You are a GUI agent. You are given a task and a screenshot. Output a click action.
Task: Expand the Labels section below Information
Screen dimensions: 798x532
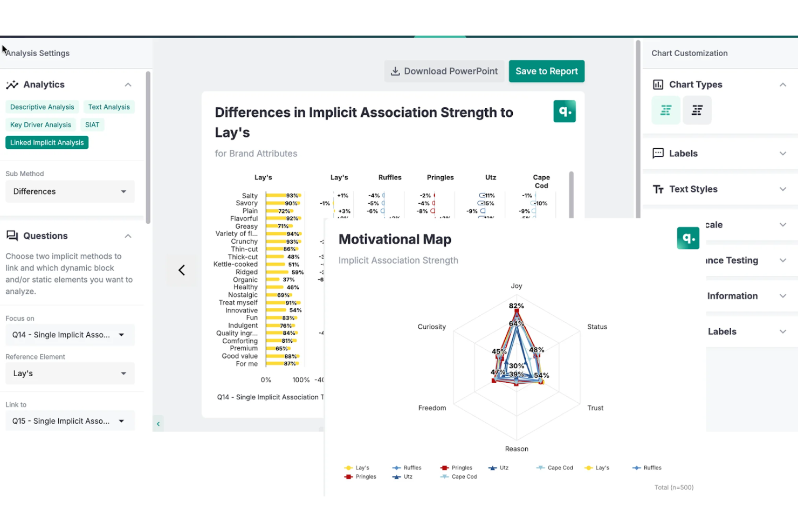click(x=783, y=331)
